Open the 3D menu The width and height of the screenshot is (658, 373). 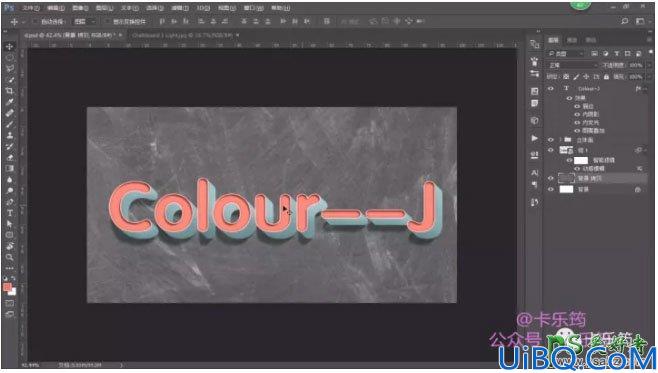[204, 8]
